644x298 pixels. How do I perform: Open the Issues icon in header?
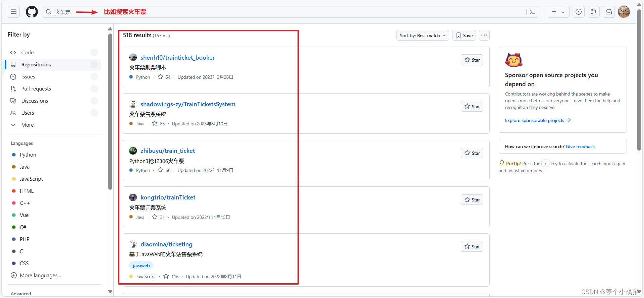[x=579, y=12]
